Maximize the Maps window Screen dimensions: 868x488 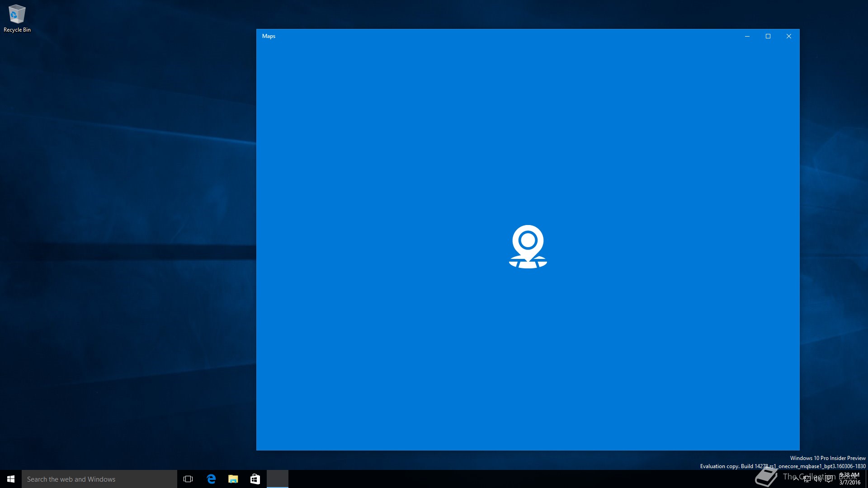(768, 36)
